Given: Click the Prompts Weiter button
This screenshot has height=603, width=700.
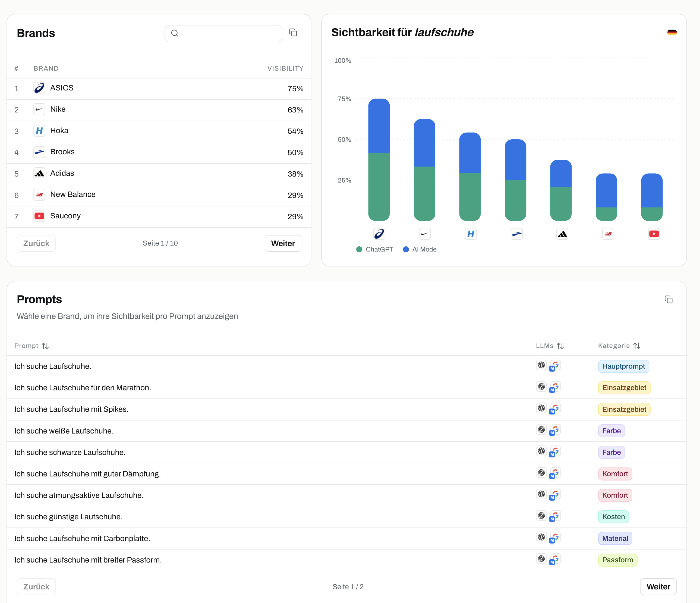Looking at the screenshot, I should pyautogui.click(x=658, y=587).
